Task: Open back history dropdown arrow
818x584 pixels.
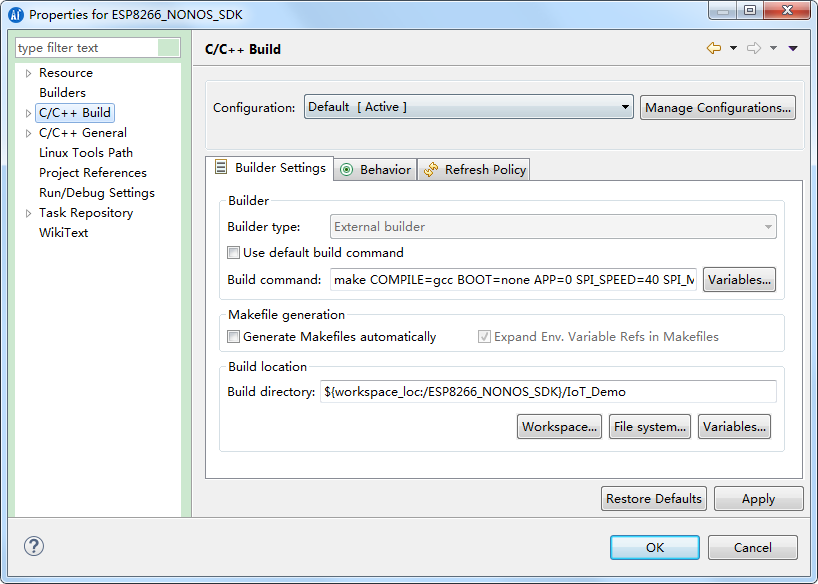Action: (x=733, y=49)
